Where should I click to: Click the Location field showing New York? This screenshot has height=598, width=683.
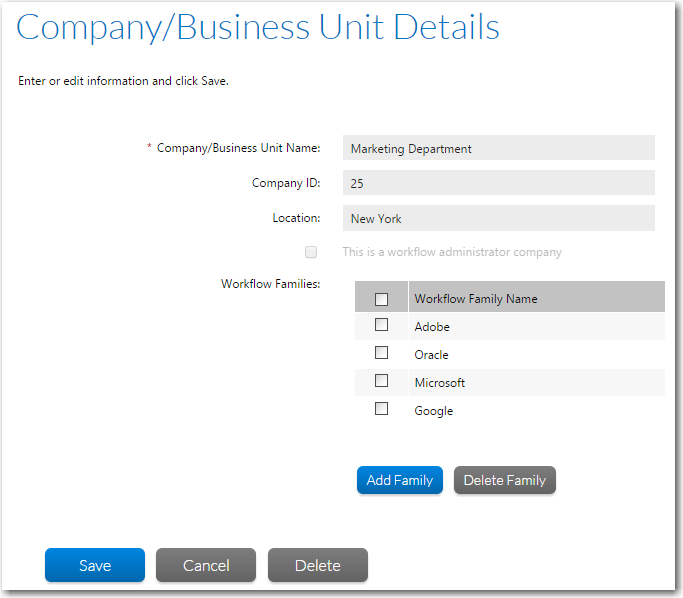(x=498, y=218)
